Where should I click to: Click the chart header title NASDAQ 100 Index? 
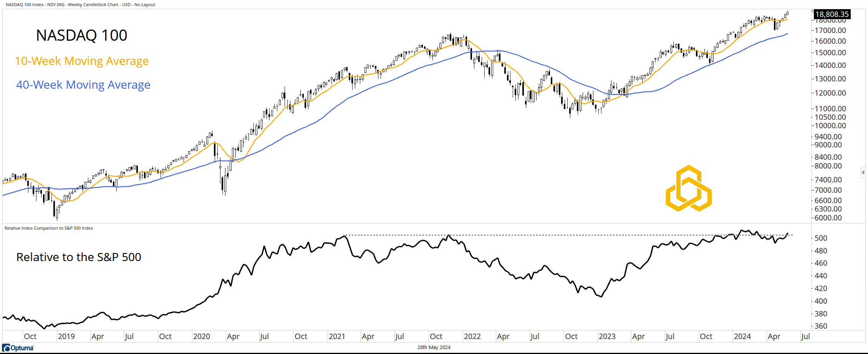80,5
